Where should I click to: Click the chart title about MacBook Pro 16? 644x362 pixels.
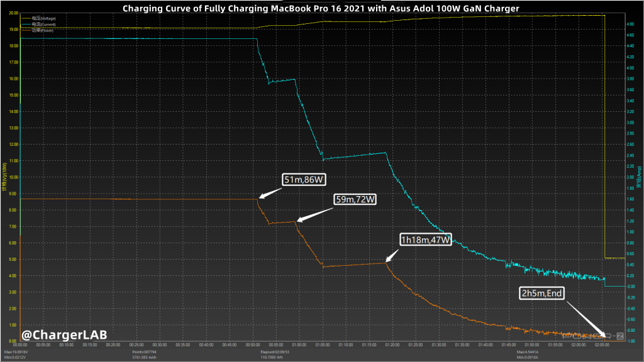(x=321, y=8)
